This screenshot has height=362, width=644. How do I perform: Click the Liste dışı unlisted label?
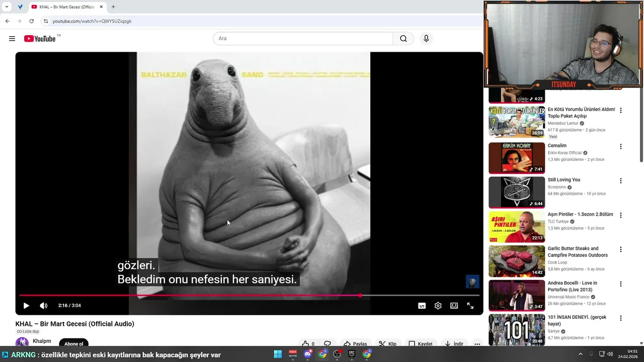pyautogui.click(x=28, y=331)
